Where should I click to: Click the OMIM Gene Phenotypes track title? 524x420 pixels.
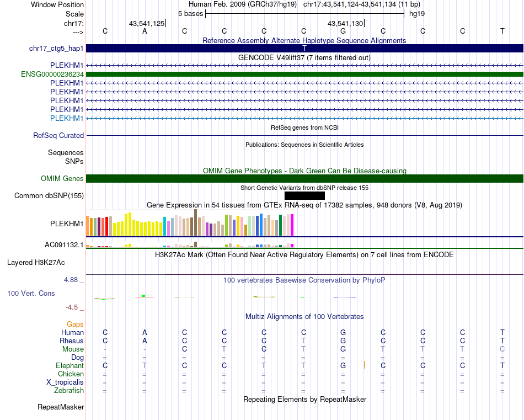click(x=304, y=171)
